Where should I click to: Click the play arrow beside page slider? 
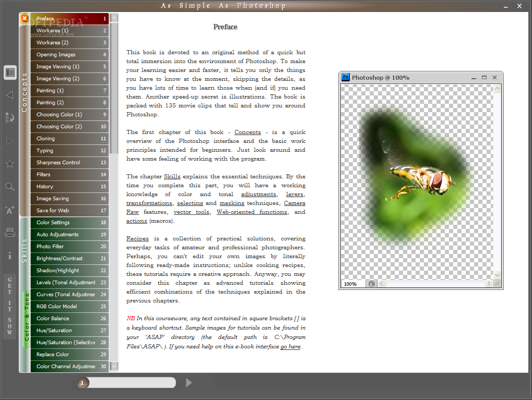click(x=189, y=383)
